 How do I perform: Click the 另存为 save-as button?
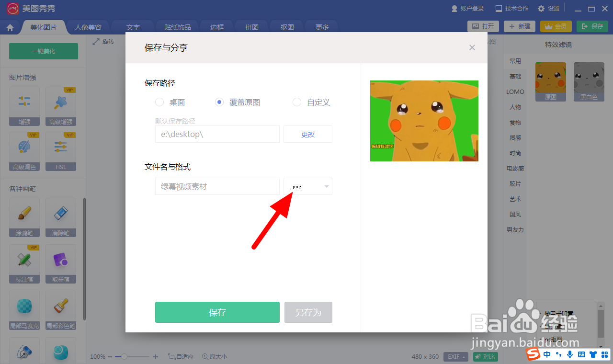[x=308, y=312]
